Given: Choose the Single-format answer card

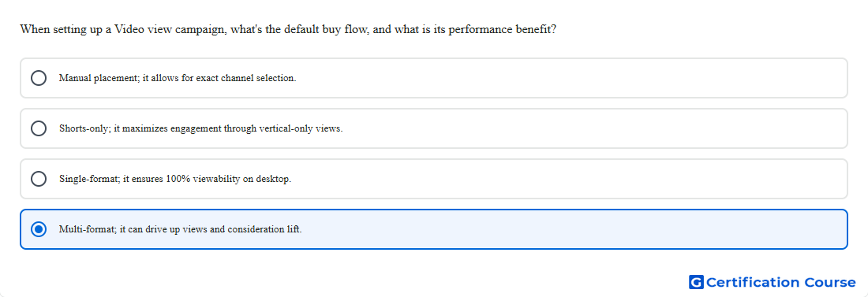Looking at the screenshot, I should (x=433, y=179).
